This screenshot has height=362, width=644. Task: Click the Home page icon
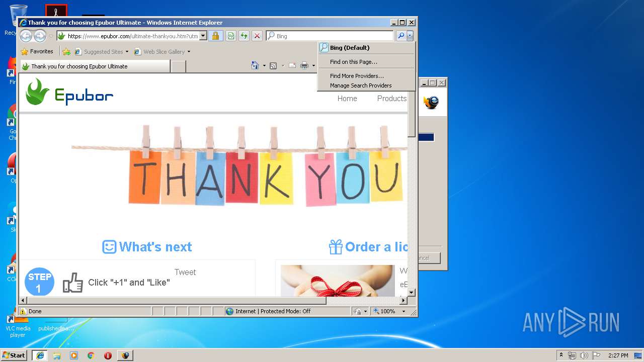(x=255, y=65)
